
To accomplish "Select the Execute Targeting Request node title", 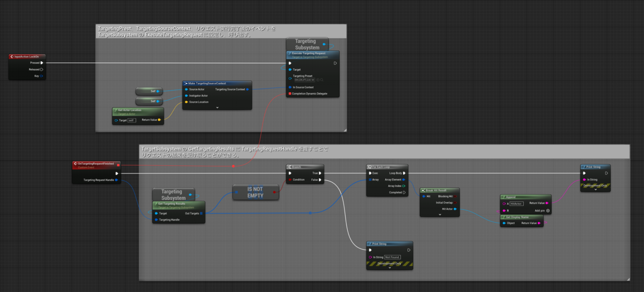I will [x=309, y=54].
